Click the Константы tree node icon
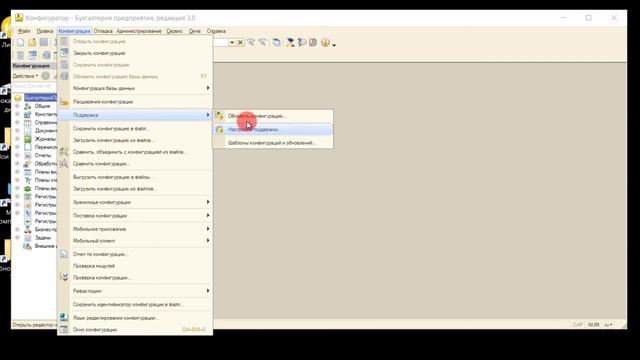This screenshot has height=360, width=640. [x=28, y=114]
